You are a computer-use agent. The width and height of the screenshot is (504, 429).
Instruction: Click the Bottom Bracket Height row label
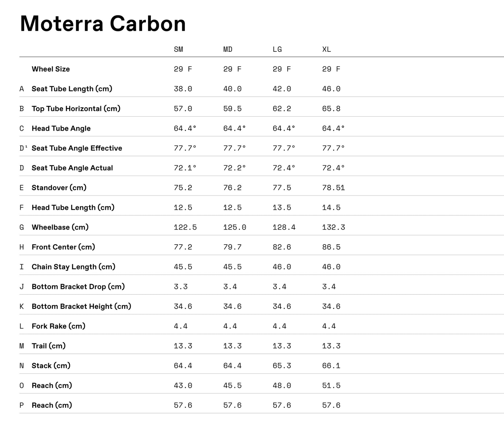pyautogui.click(x=81, y=306)
